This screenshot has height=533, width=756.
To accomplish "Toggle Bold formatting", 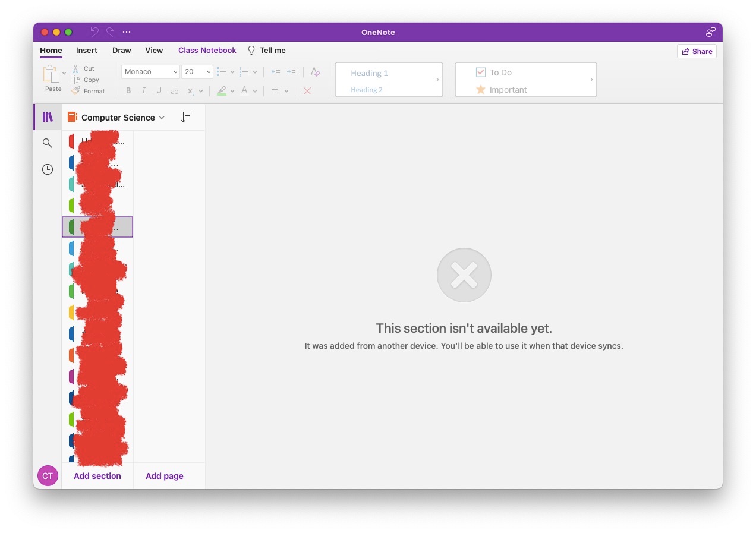I will pos(128,91).
